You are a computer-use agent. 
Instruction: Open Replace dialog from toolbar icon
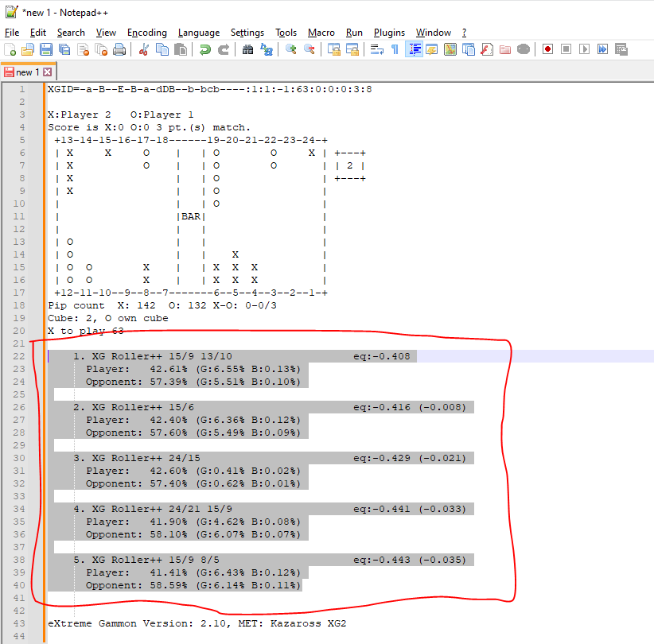click(266, 49)
